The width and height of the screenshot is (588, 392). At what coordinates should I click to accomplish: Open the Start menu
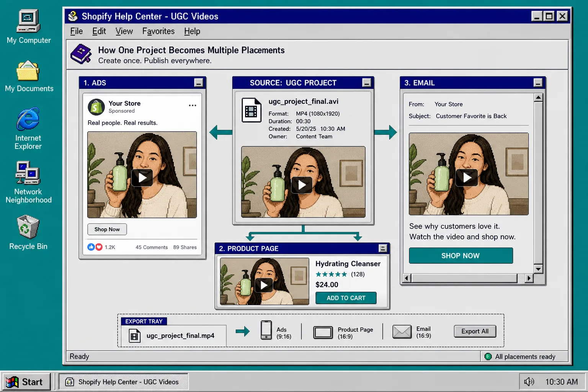pos(26,382)
